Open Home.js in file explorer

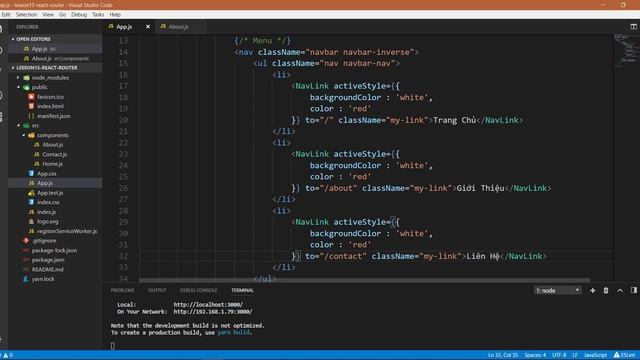(52, 164)
